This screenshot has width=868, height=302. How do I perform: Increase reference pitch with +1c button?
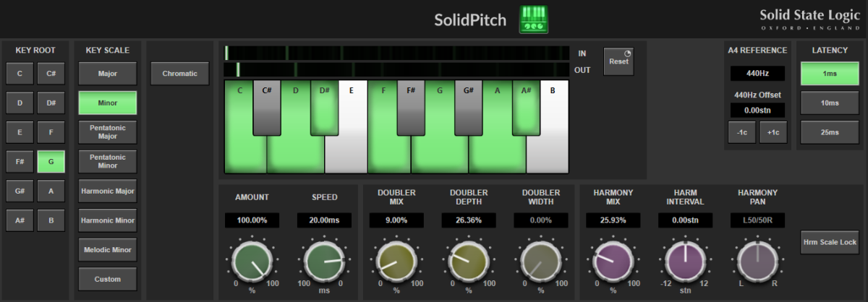[773, 132]
